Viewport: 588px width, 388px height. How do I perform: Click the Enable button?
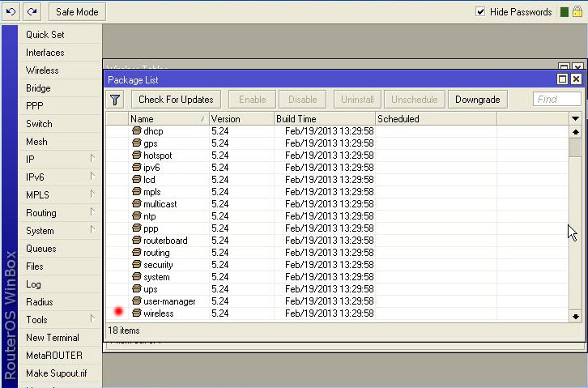(x=253, y=100)
